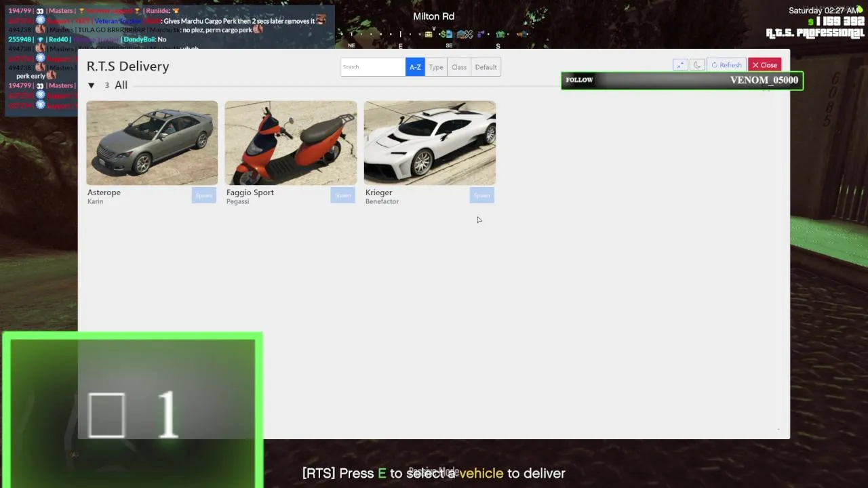
Task: Toggle dark mode with the moon icon
Action: click(x=697, y=65)
